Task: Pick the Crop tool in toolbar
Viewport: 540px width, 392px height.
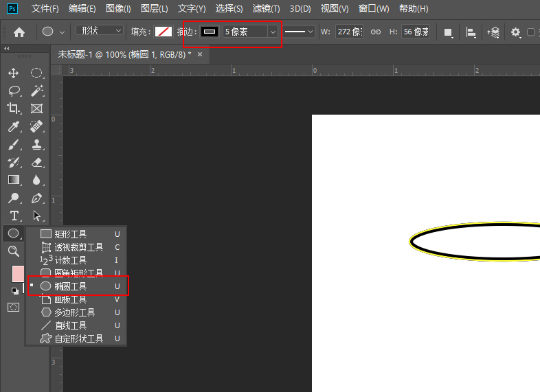Action: pos(13,108)
